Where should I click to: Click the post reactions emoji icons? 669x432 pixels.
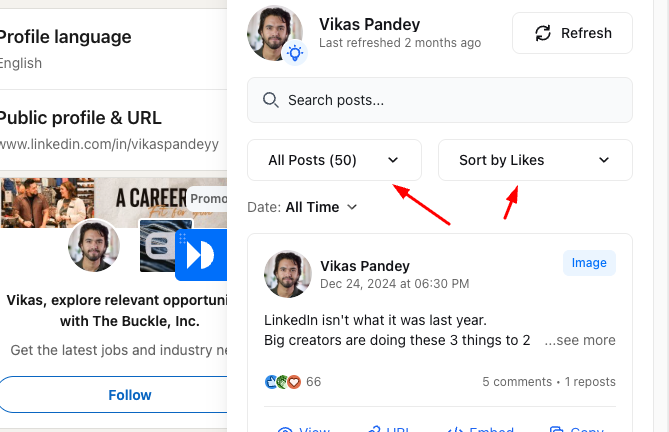(x=283, y=382)
